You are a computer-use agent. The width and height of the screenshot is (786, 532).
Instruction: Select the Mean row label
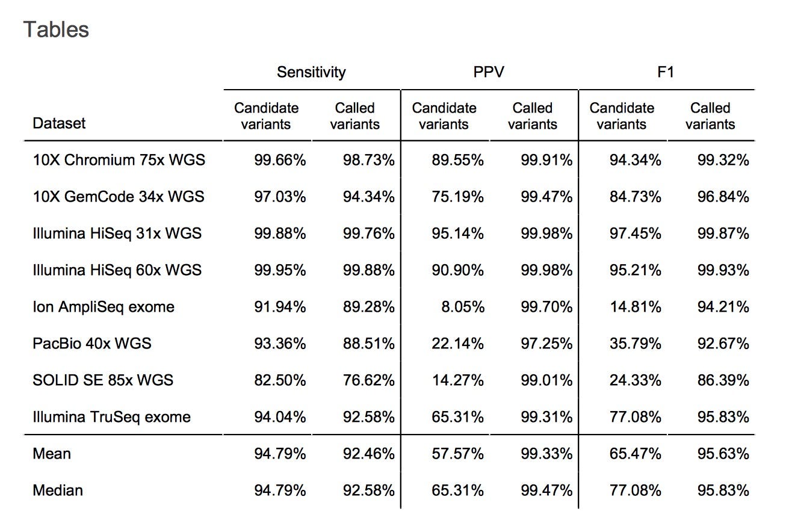tap(52, 454)
